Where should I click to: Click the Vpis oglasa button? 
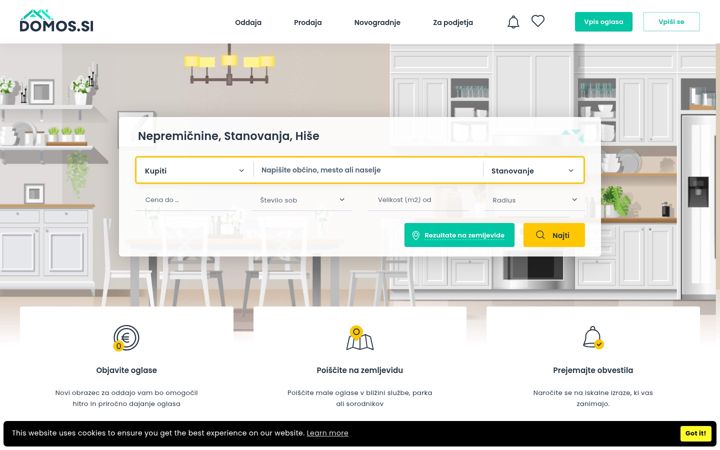pyautogui.click(x=603, y=22)
